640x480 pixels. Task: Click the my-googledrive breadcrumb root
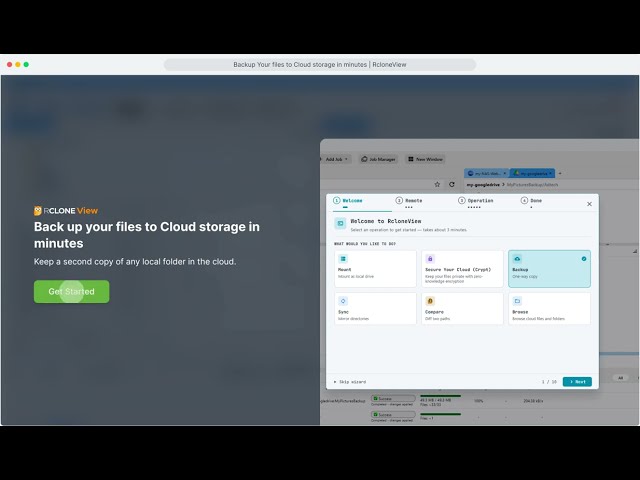[483, 185]
